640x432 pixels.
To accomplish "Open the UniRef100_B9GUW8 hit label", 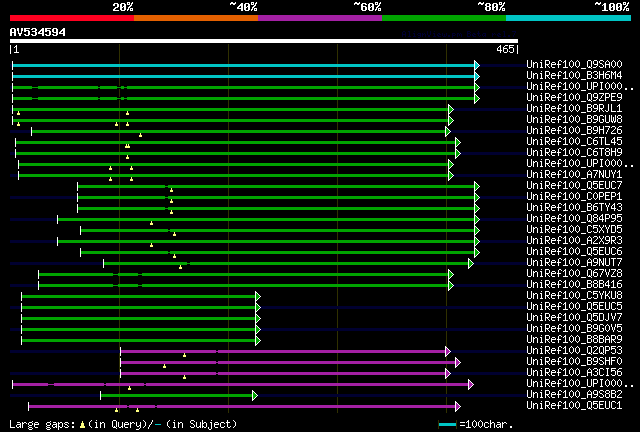I will pos(574,119).
